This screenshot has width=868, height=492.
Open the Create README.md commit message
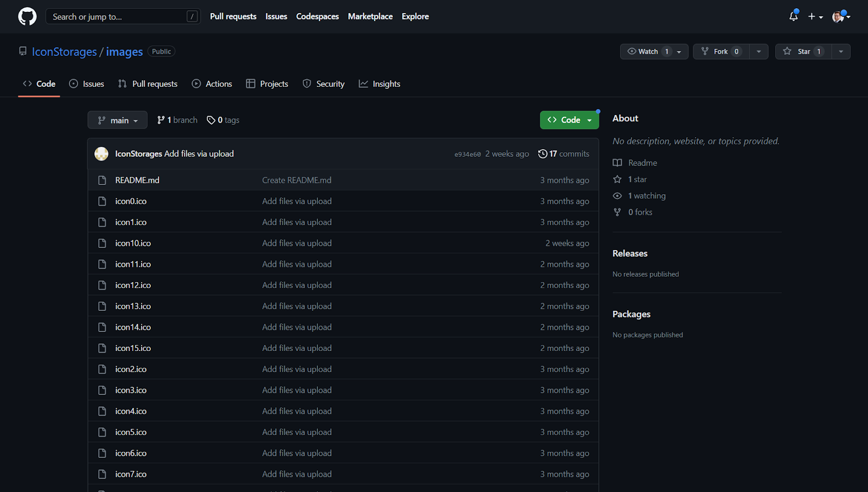297,180
